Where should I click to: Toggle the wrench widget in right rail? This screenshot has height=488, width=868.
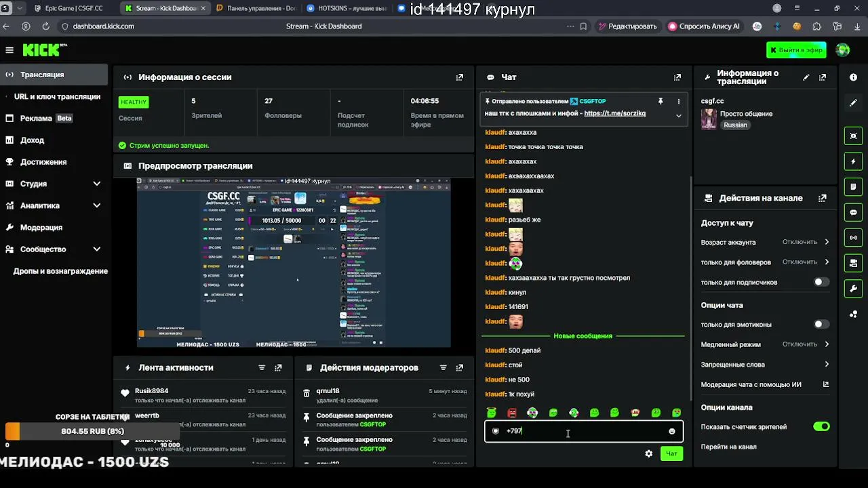[x=853, y=289]
